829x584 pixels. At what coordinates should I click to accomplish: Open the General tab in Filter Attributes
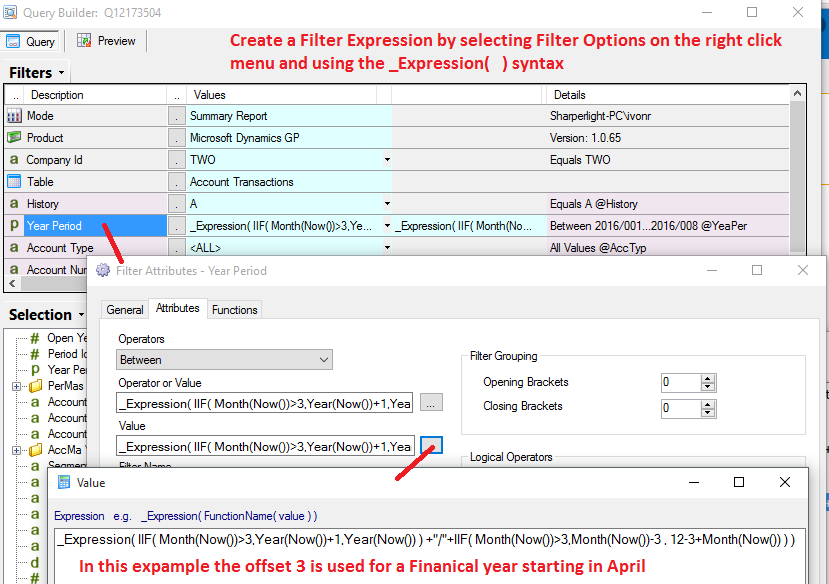click(x=125, y=310)
